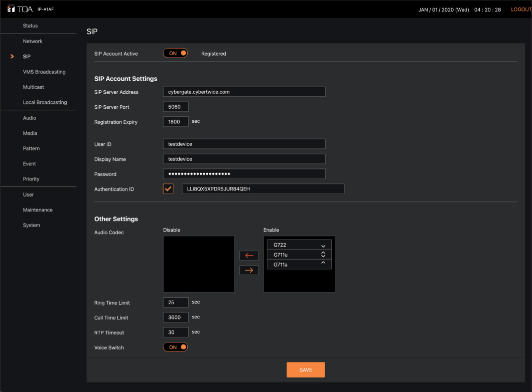This screenshot has width=532, height=392.
Task: Open the Audio settings page
Action: tap(29, 118)
